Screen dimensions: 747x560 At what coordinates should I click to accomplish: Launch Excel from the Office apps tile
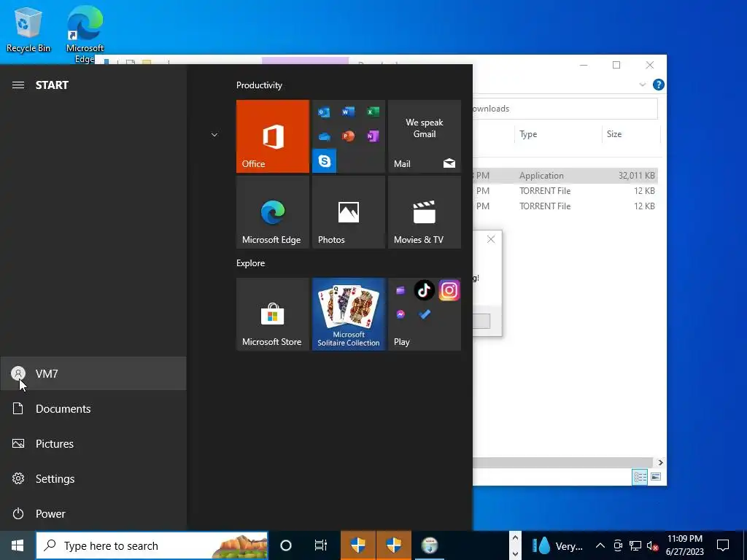pyautogui.click(x=373, y=112)
